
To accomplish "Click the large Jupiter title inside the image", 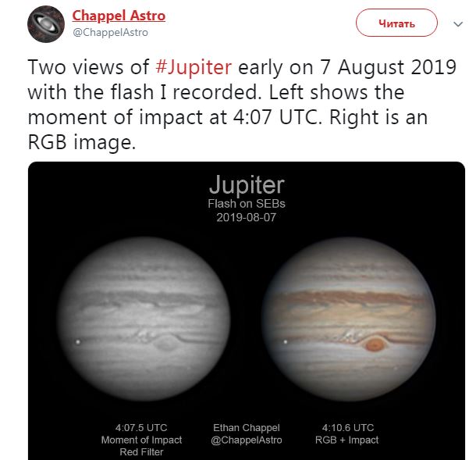I will point(247,185).
